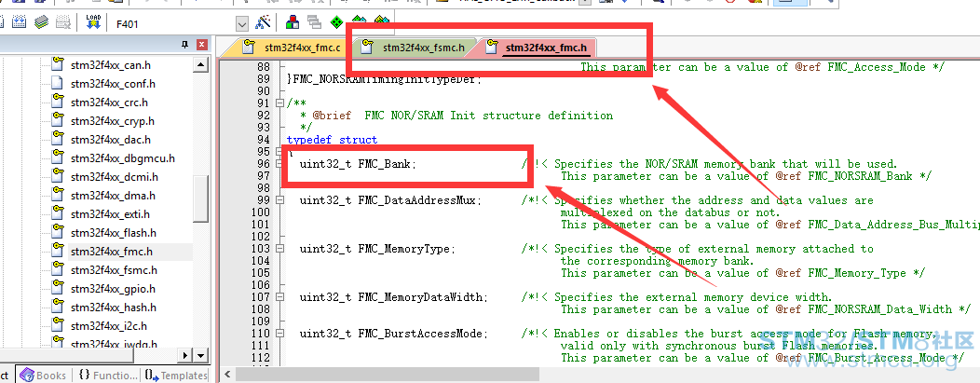Viewport: 980px width, 383px height.
Task: Click the key file icon beside stm32f4xx_dma.h
Action: click(58, 195)
